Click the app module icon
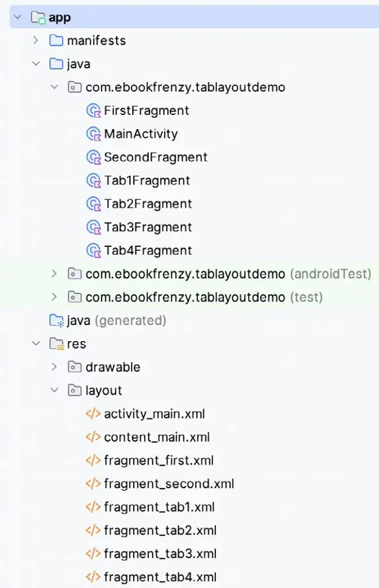Screen dimensions: 379x588 coord(36,17)
